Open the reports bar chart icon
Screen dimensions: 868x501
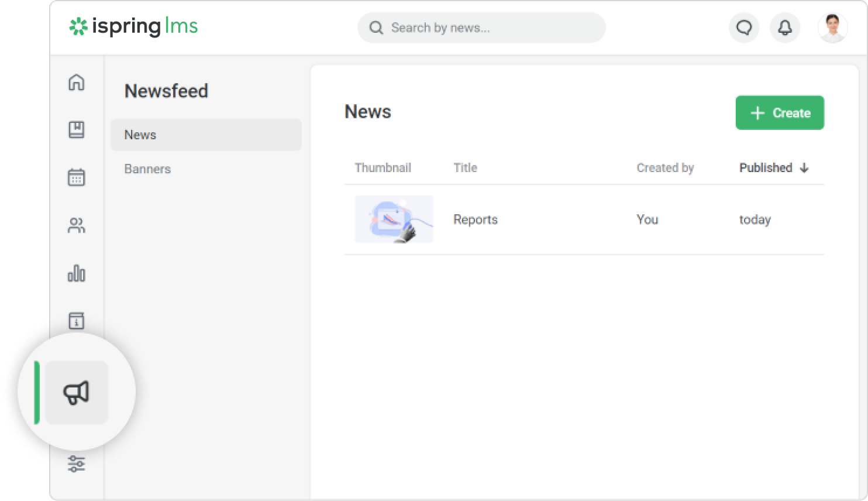click(77, 273)
